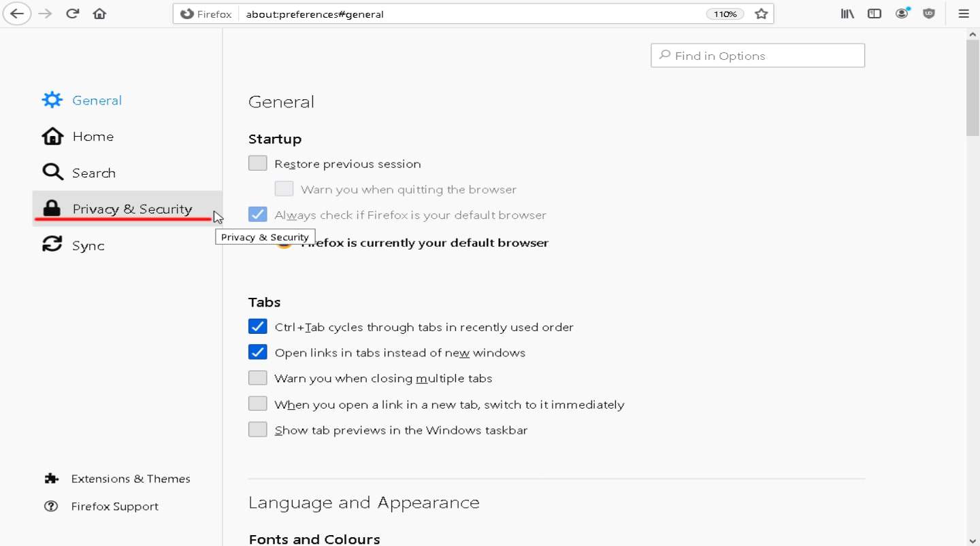
Task: Click the address bar URL text
Action: [x=314, y=14]
